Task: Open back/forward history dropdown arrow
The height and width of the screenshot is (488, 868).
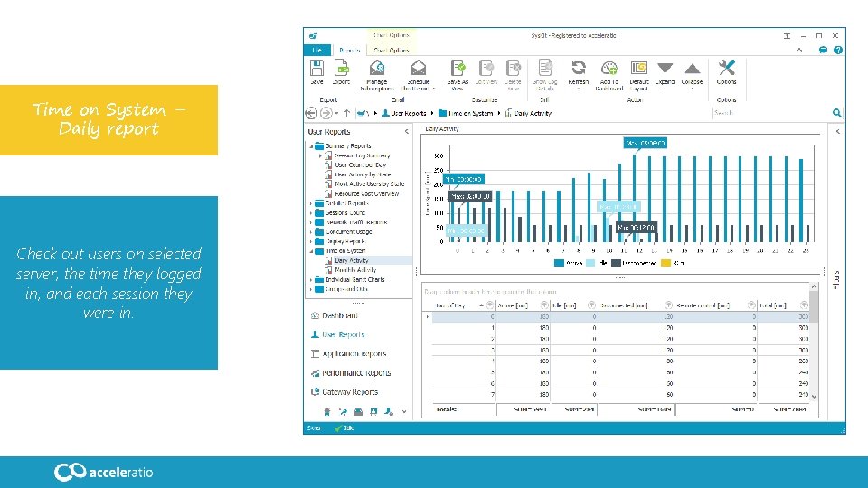Action: (x=336, y=114)
